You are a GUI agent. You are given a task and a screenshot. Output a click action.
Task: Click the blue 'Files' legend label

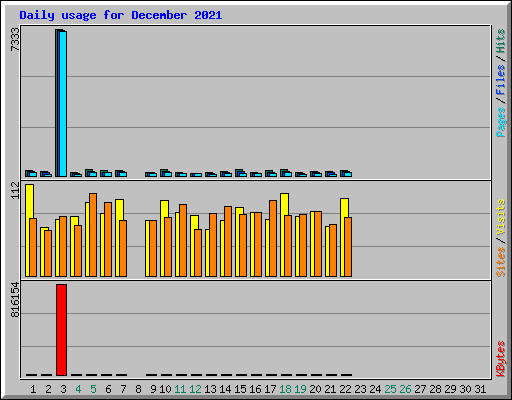point(500,80)
